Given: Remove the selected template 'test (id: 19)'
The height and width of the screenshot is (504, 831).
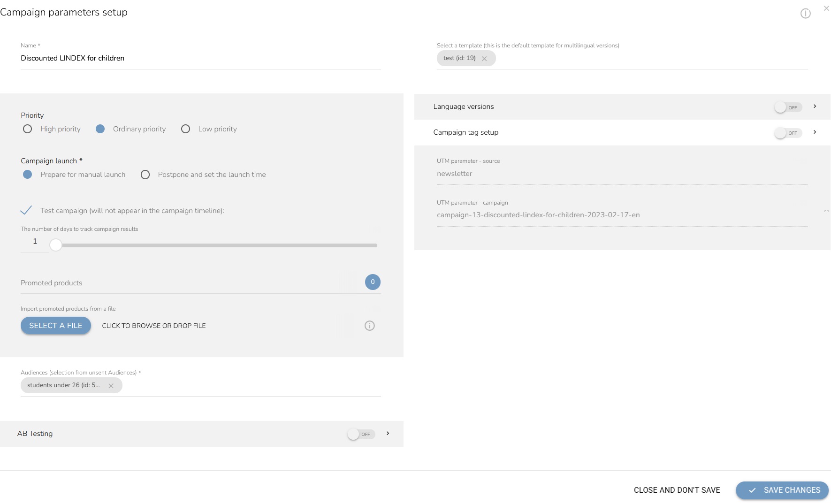Looking at the screenshot, I should (485, 58).
